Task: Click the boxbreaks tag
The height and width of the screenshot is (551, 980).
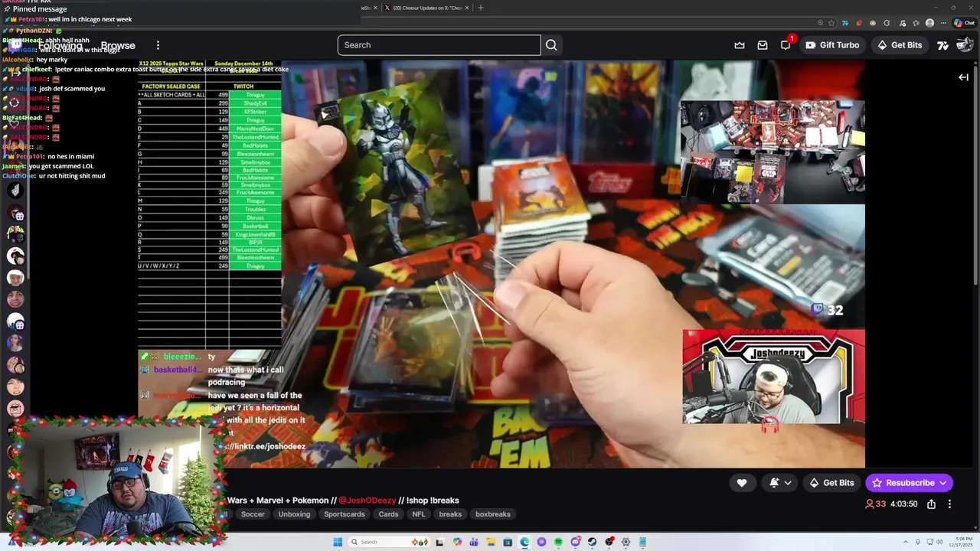Action: point(493,514)
